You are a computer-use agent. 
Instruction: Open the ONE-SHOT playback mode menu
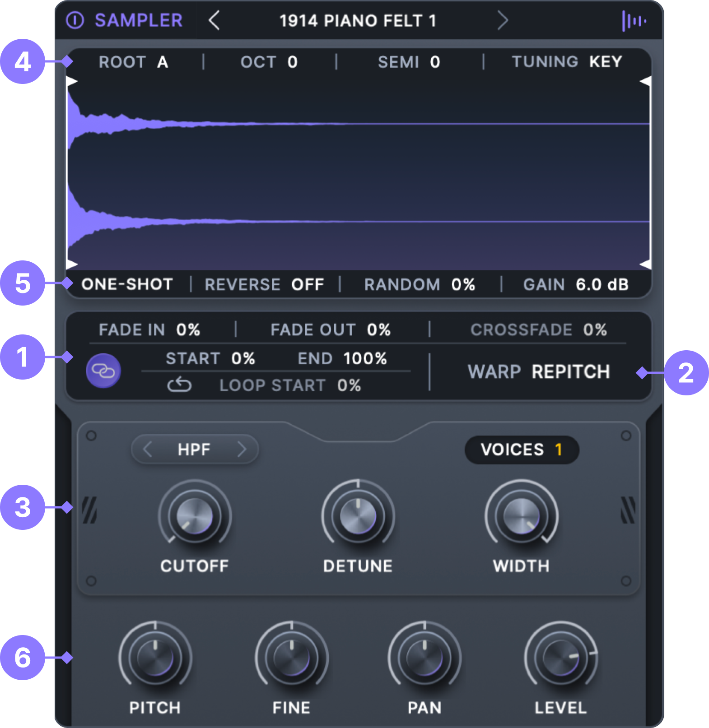tap(127, 284)
